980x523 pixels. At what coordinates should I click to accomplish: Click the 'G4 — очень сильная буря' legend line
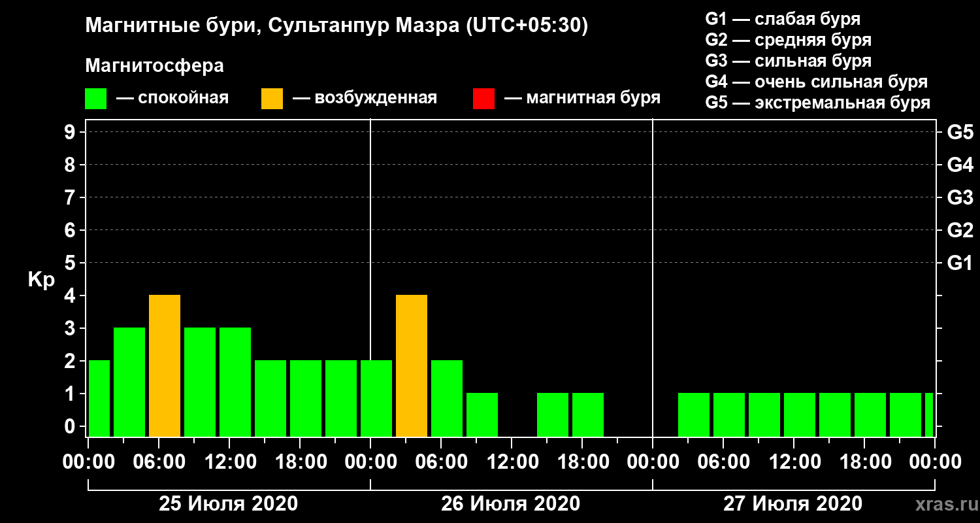click(817, 82)
